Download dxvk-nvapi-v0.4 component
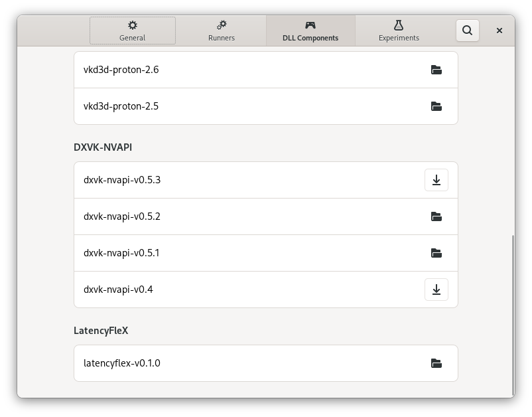This screenshot has height=417, width=532. (436, 290)
